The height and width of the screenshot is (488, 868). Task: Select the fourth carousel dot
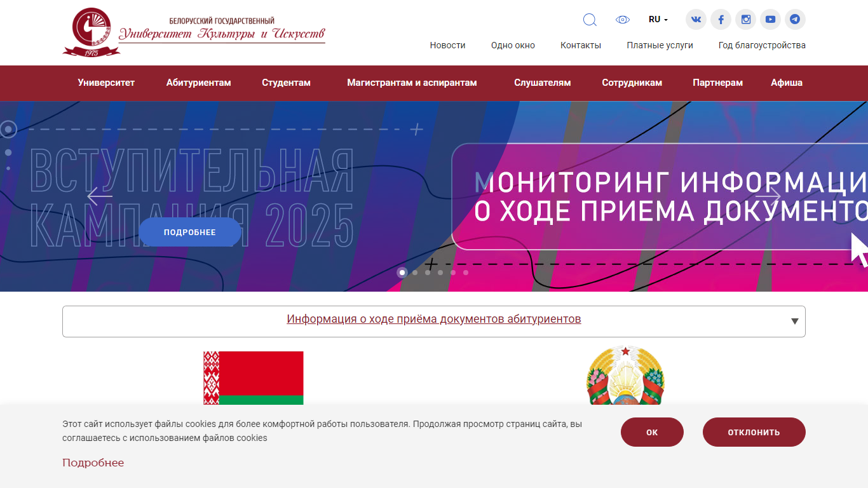click(440, 272)
